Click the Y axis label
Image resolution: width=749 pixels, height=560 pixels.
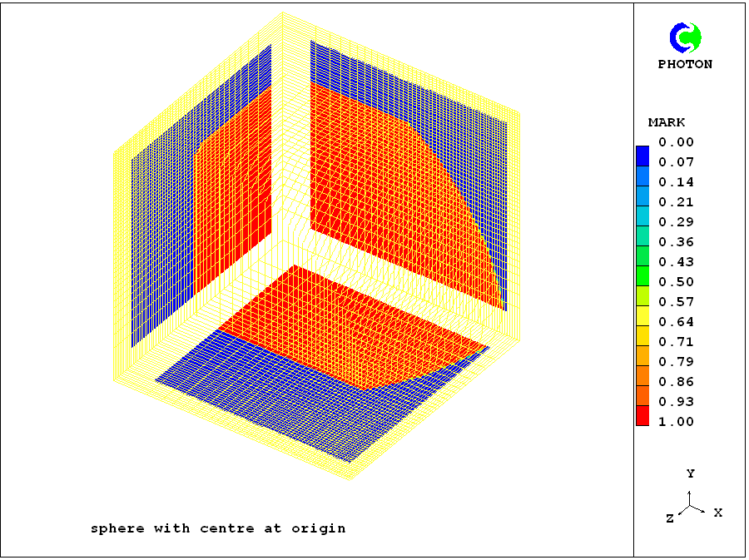[x=690, y=473]
